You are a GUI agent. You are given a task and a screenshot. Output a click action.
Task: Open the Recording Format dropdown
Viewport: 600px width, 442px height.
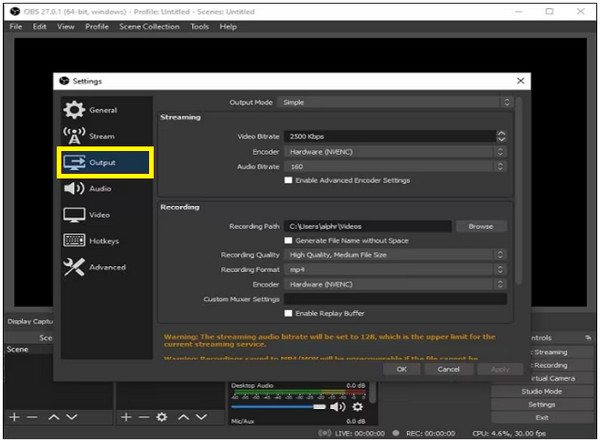click(x=395, y=270)
